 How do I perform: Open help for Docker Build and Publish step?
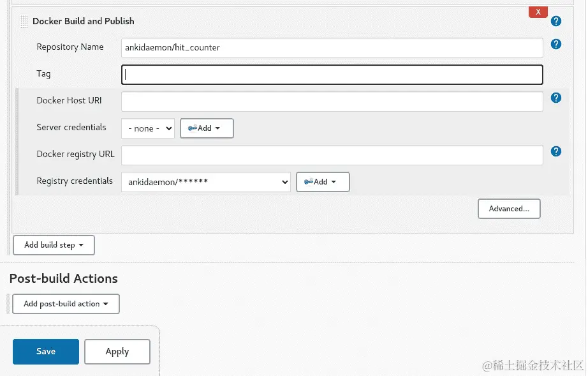click(x=555, y=22)
